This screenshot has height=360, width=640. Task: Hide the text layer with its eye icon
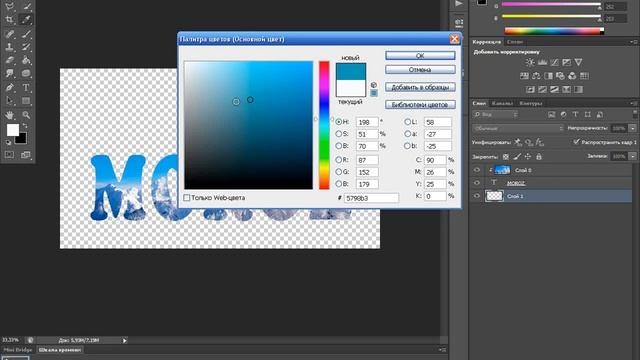pos(477,183)
